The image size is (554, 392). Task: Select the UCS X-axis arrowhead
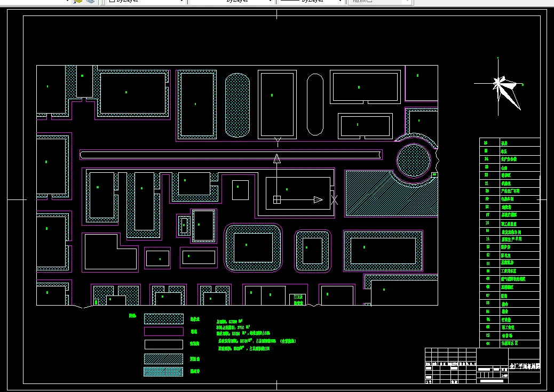(318, 200)
